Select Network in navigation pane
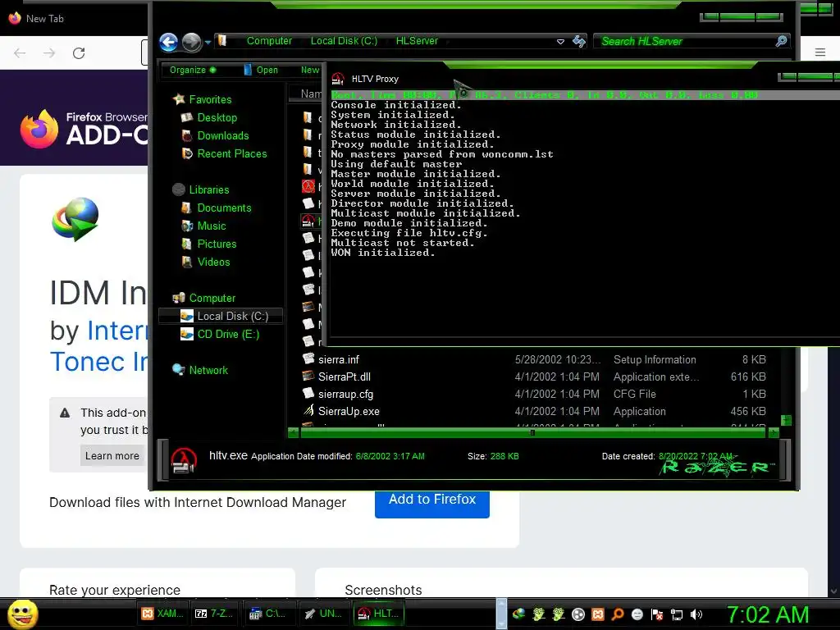 coord(208,370)
